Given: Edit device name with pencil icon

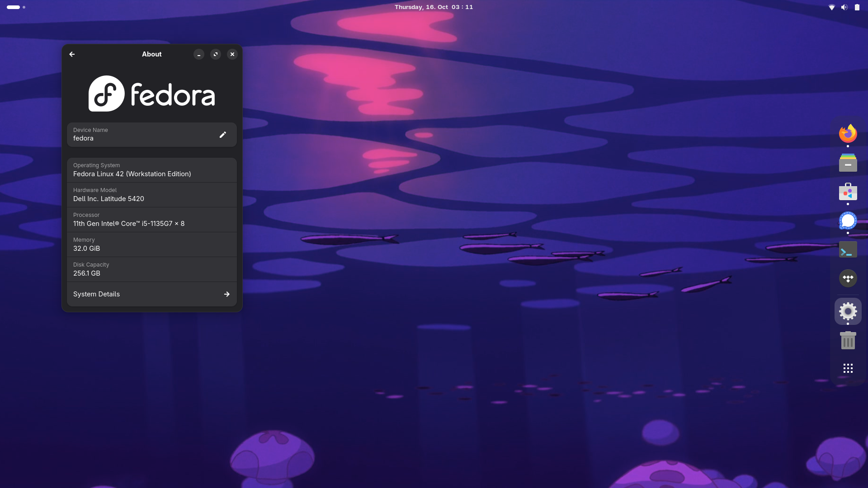Looking at the screenshot, I should click(x=222, y=135).
